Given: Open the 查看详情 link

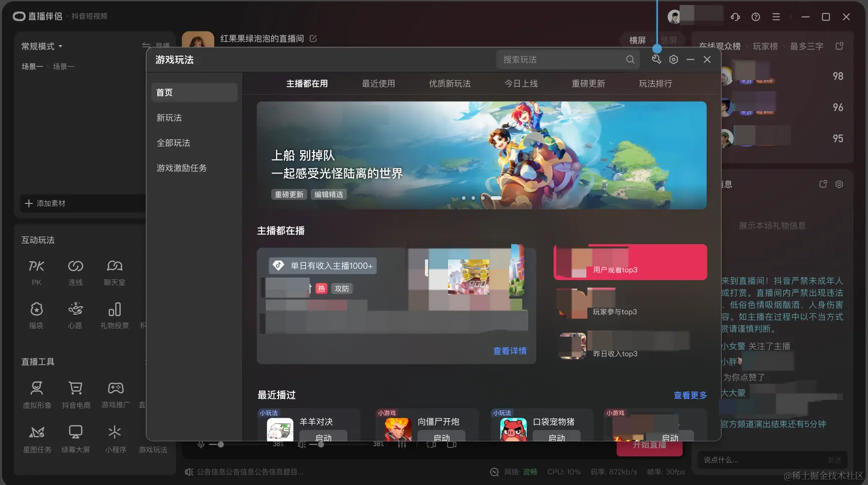Looking at the screenshot, I should pos(510,351).
